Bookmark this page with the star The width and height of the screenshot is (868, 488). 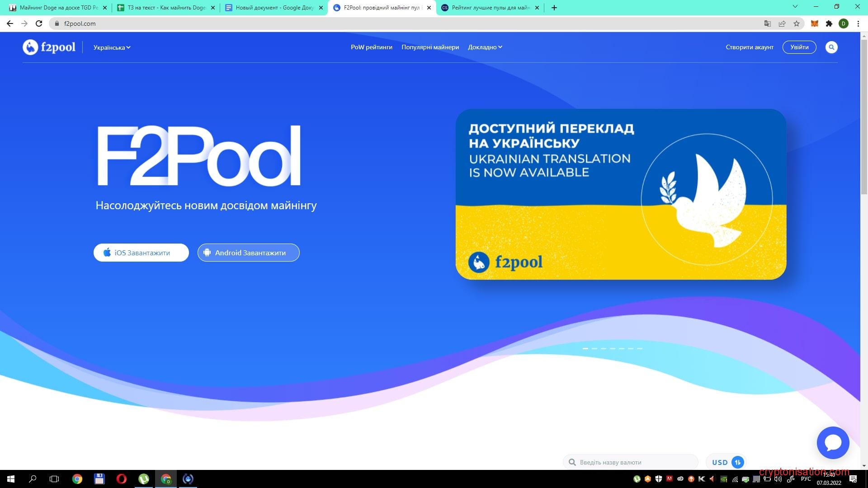[796, 23]
